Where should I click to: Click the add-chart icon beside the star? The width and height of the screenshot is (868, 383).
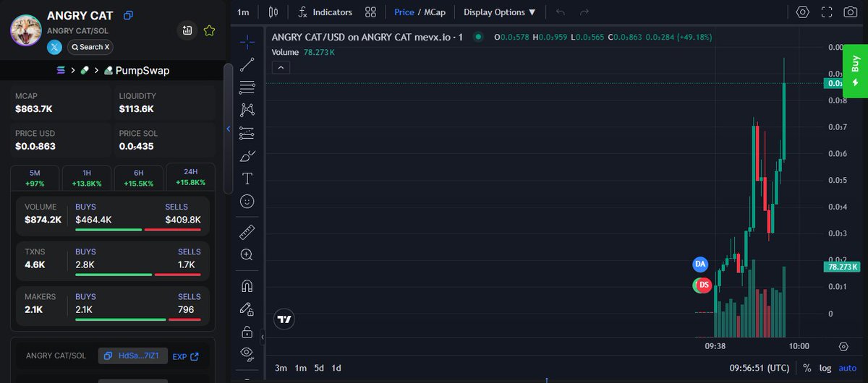coord(187,30)
